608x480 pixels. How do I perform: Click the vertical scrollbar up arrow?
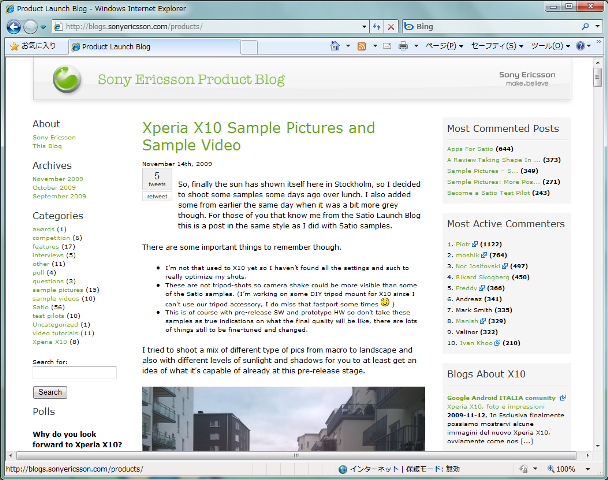point(598,62)
